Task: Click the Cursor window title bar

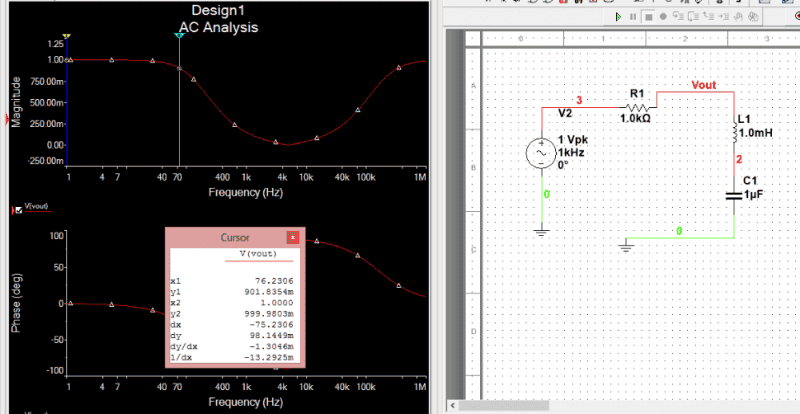Action: tap(230, 238)
